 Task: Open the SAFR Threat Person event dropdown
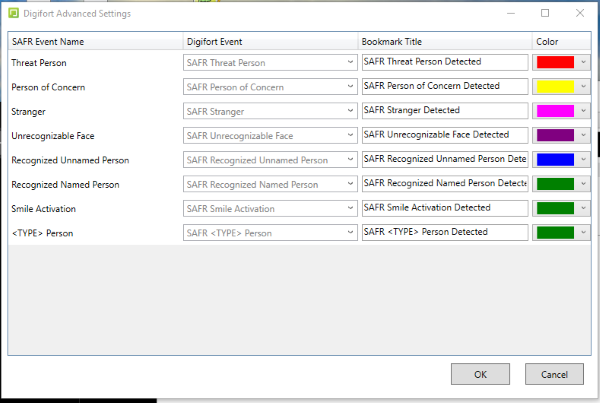pyautogui.click(x=270, y=62)
